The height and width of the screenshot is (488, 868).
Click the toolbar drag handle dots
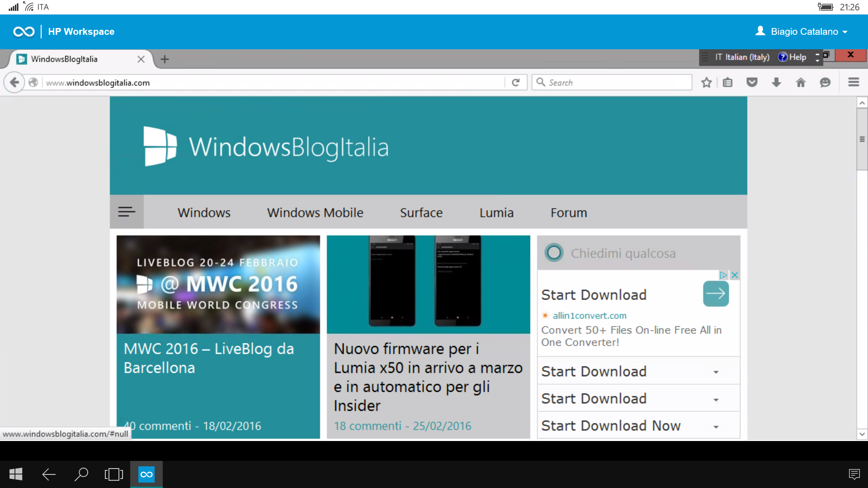tap(705, 57)
